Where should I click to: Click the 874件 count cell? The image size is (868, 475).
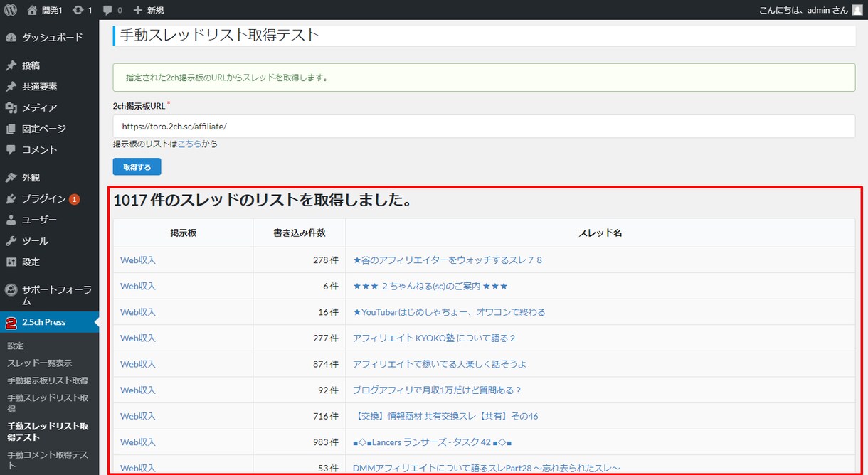[x=300, y=364]
